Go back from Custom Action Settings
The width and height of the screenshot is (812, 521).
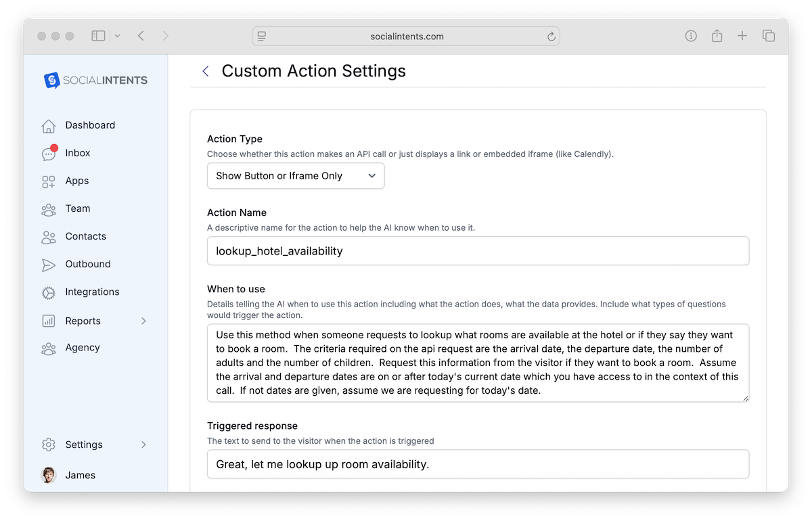click(206, 70)
